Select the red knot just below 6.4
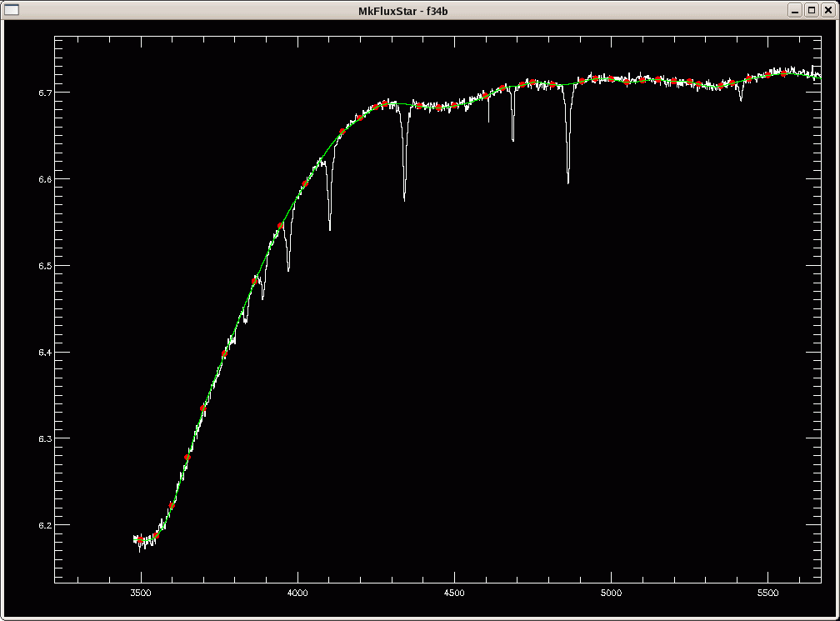840x621 pixels. click(224, 354)
